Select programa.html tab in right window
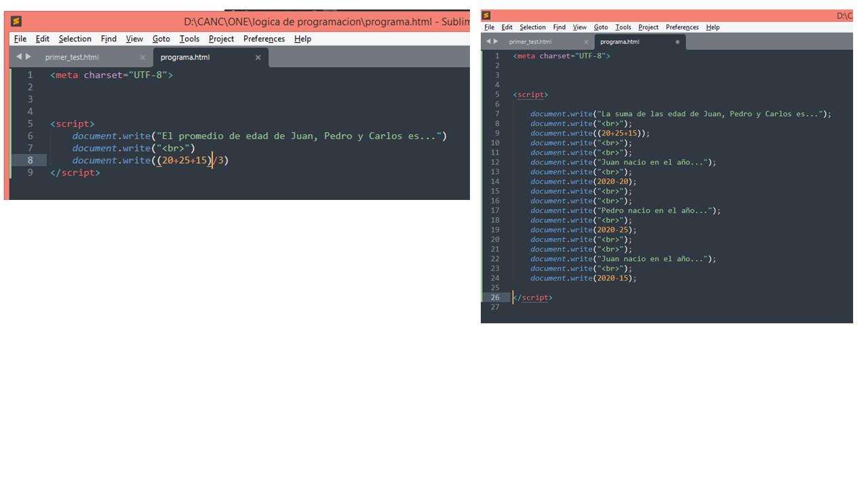 click(620, 42)
